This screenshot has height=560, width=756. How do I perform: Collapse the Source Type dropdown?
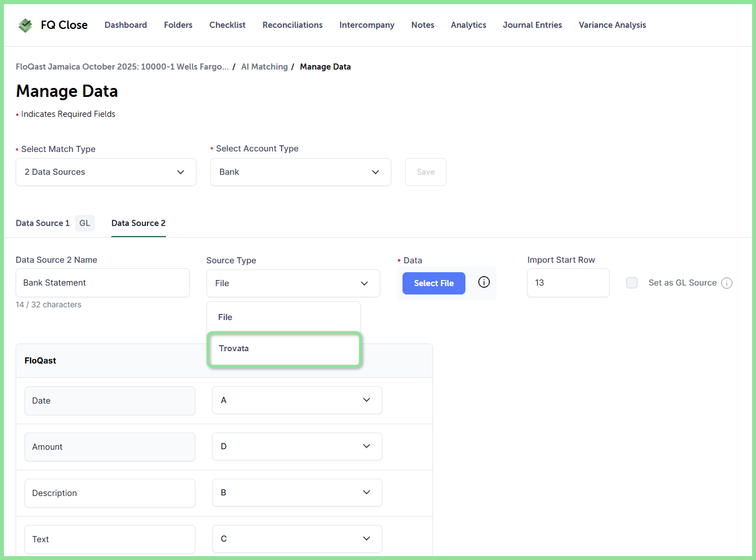point(293,283)
